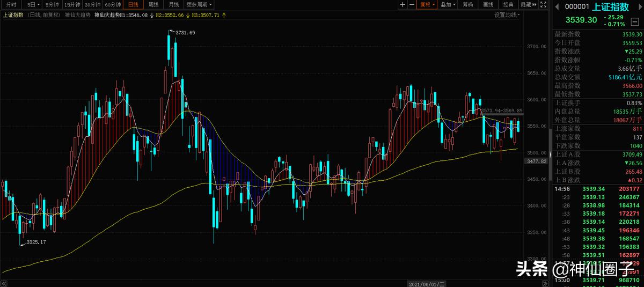Image resolution: width=644 pixels, height=287 pixels.
Task: Expand 更多周期 more periods dropdown
Action: click(199, 4)
